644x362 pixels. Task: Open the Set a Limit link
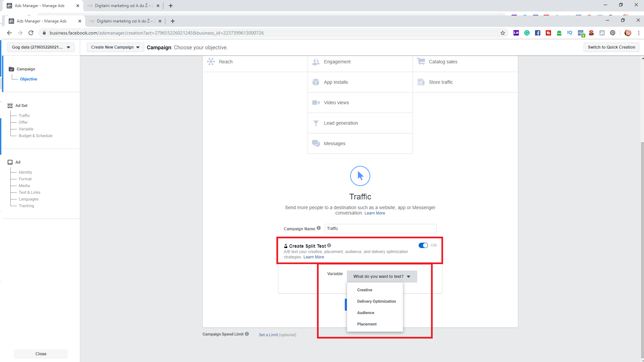[x=268, y=335]
